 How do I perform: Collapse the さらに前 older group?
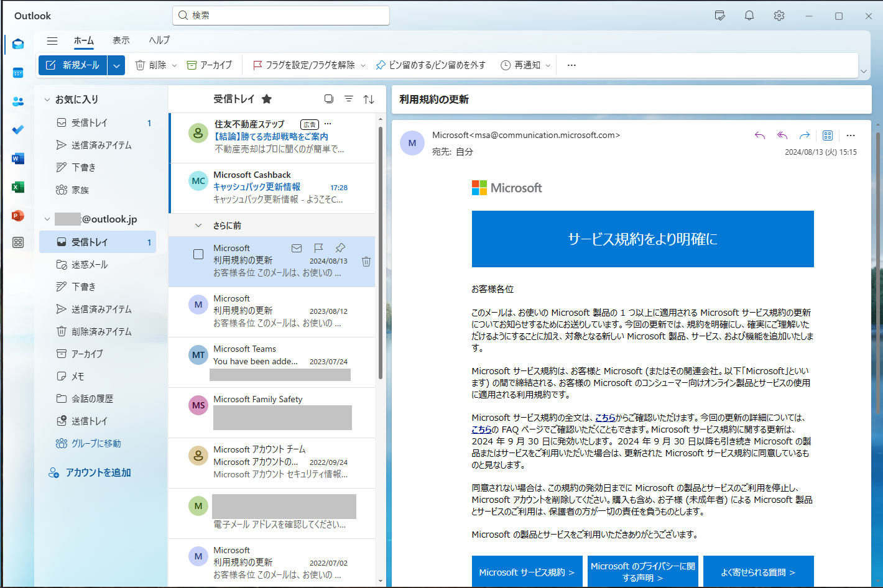[198, 226]
